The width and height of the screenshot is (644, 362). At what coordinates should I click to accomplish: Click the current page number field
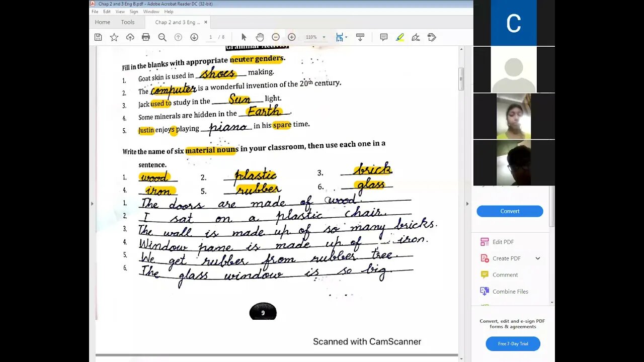point(211,37)
